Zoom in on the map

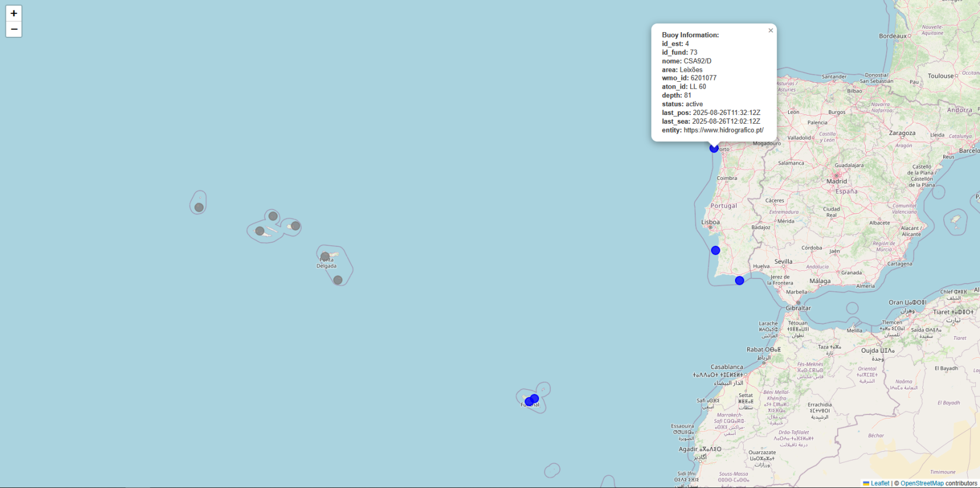click(14, 13)
